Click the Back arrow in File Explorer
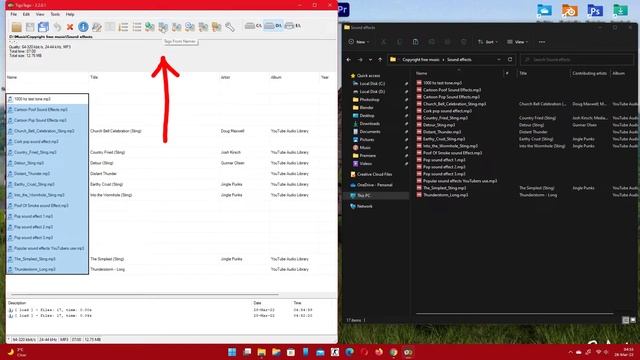This screenshot has width=640, height=360. coord(349,60)
